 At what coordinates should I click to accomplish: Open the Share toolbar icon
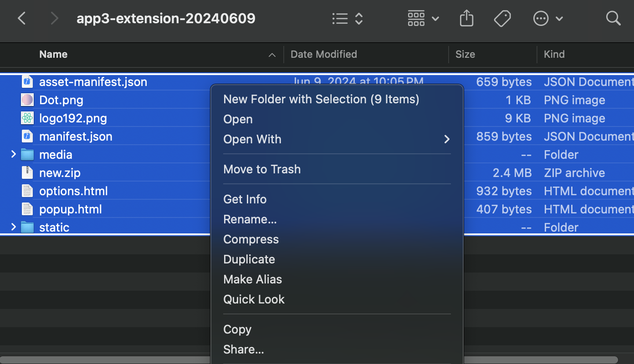click(466, 18)
